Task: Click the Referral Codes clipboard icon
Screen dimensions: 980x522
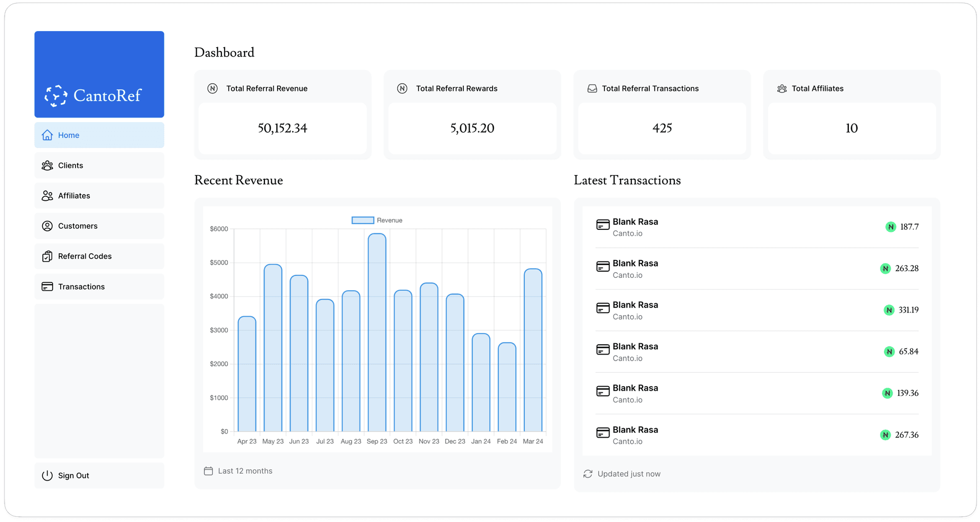Action: coord(47,256)
